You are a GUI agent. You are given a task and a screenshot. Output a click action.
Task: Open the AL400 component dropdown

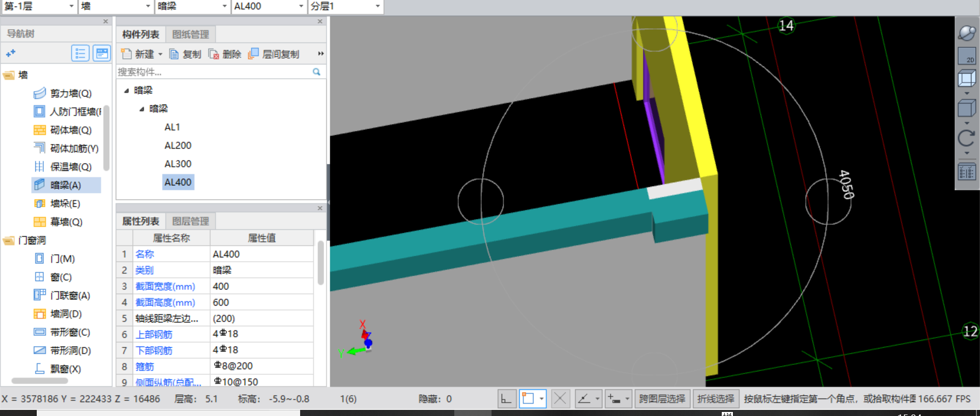tap(268, 6)
